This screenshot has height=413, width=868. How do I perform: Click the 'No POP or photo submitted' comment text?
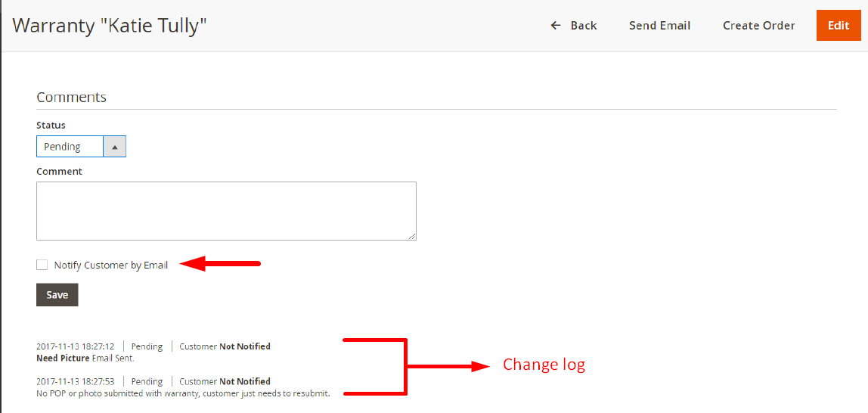tap(183, 393)
